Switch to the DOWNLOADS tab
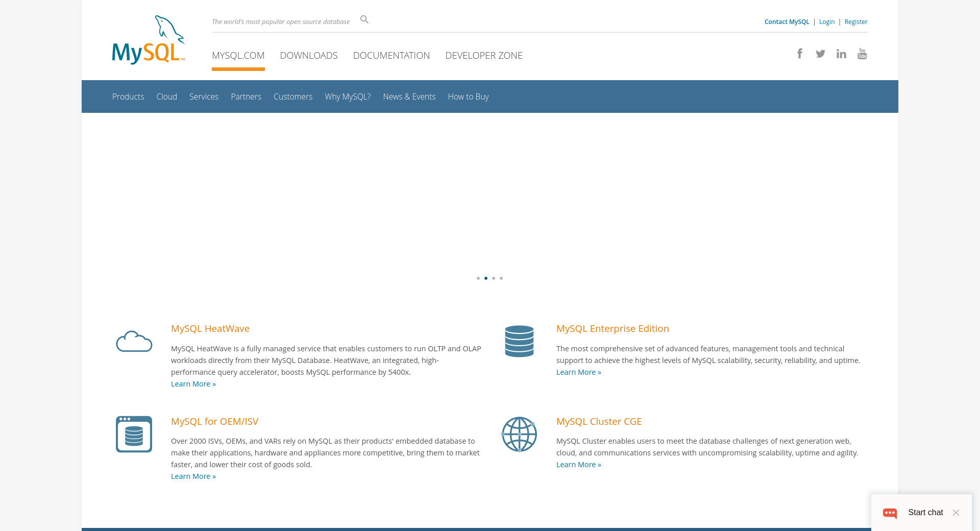The image size is (980, 531). click(x=309, y=55)
